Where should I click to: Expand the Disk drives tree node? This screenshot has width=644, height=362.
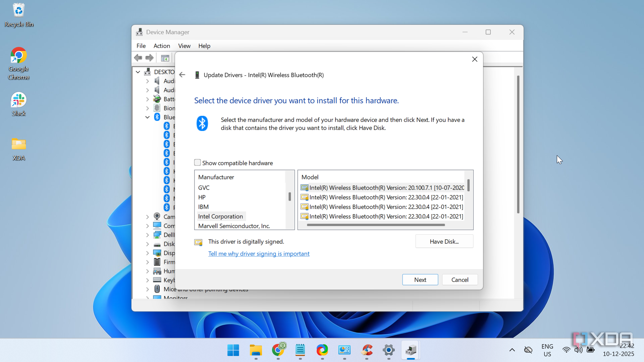click(147, 244)
